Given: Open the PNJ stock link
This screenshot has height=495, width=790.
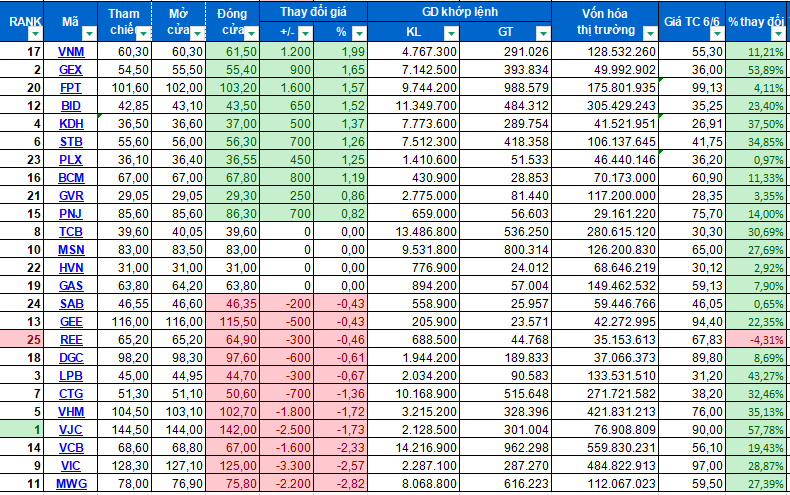Looking at the screenshot, I should click(71, 214).
